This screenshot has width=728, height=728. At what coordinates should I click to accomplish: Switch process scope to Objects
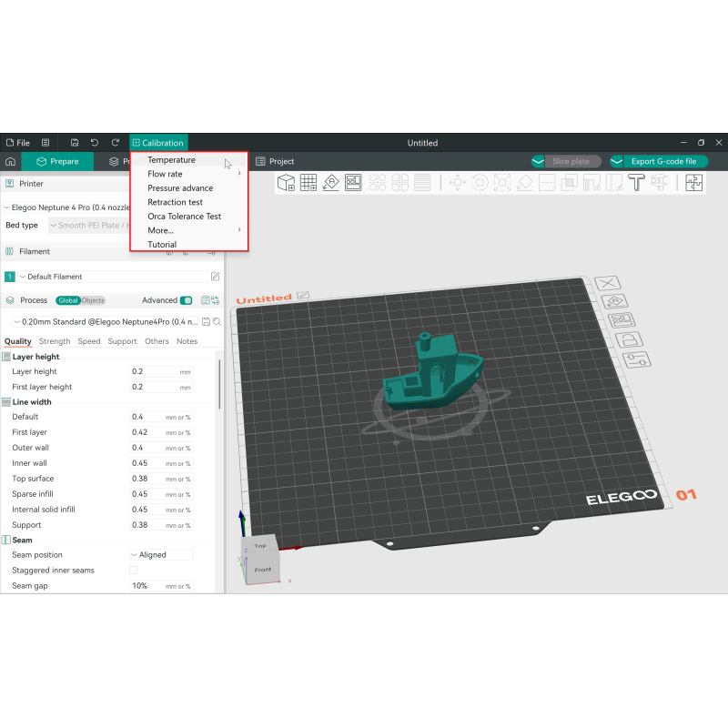coord(94,300)
